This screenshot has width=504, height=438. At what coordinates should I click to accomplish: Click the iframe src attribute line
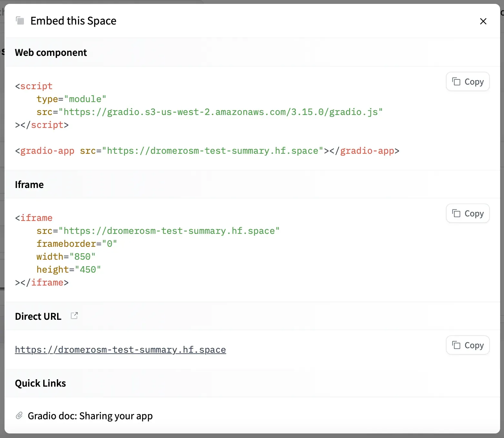[158, 231]
